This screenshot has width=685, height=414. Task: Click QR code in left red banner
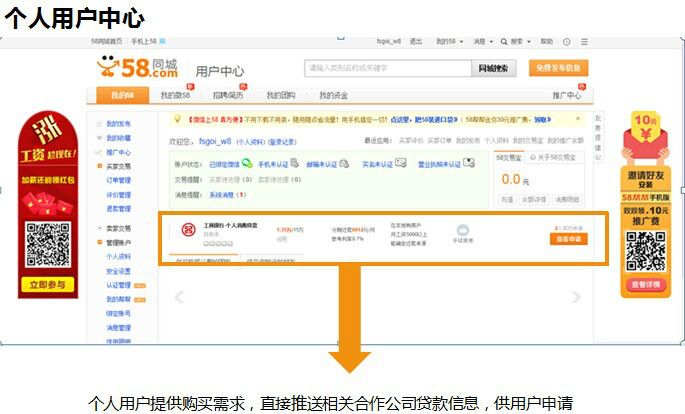point(48,244)
